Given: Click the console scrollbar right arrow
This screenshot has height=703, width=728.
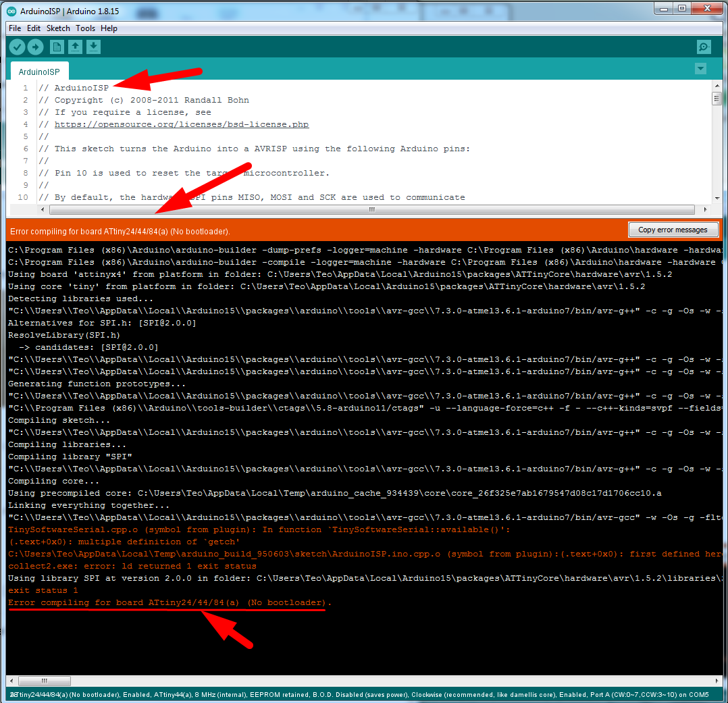Looking at the screenshot, I should tap(717, 681).
